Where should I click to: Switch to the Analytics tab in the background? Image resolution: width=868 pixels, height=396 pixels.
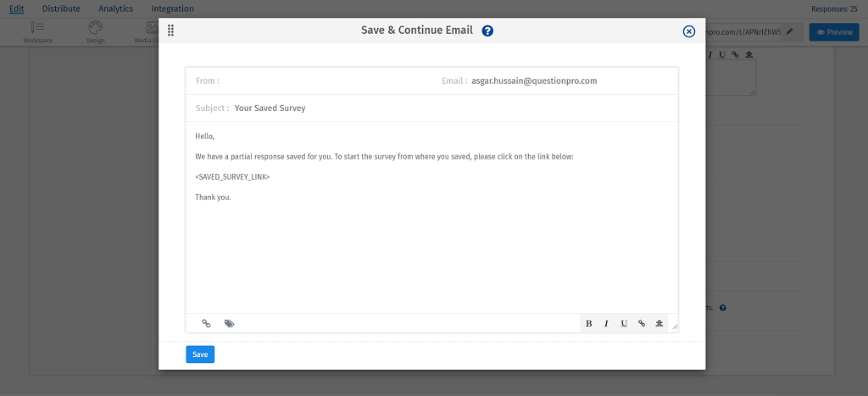115,8
